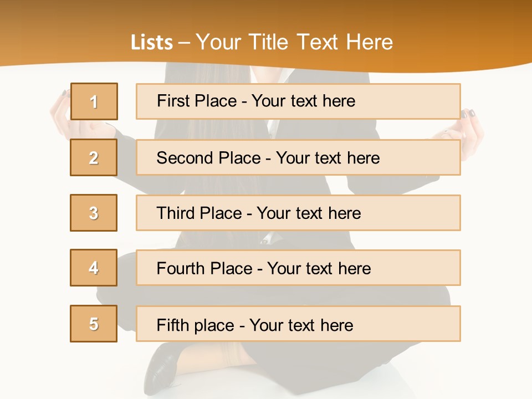Select the Third Place text bar
The image size is (532, 399).
(298, 213)
